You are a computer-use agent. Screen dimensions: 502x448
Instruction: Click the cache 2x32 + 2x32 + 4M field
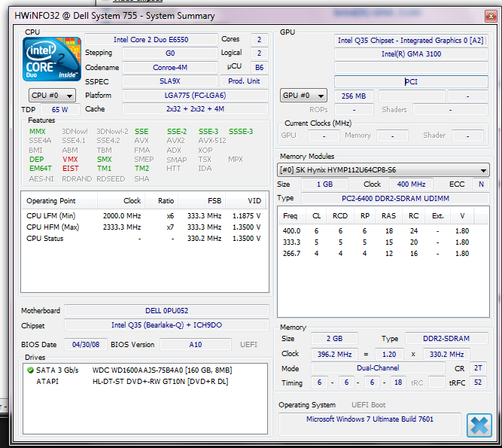tap(195, 109)
